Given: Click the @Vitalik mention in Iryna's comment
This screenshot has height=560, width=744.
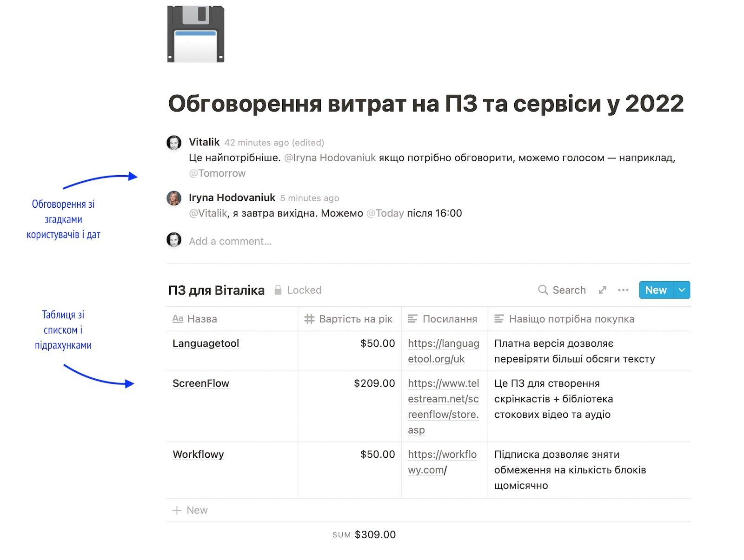Looking at the screenshot, I should 208,213.
